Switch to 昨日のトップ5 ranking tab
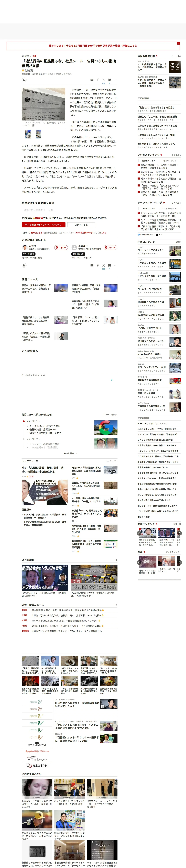 point(170,161)
